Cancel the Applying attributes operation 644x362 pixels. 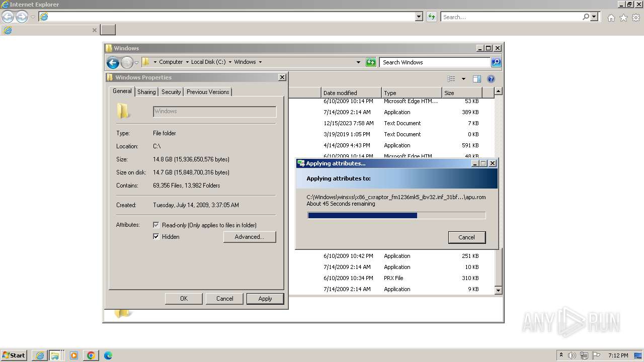(x=467, y=237)
